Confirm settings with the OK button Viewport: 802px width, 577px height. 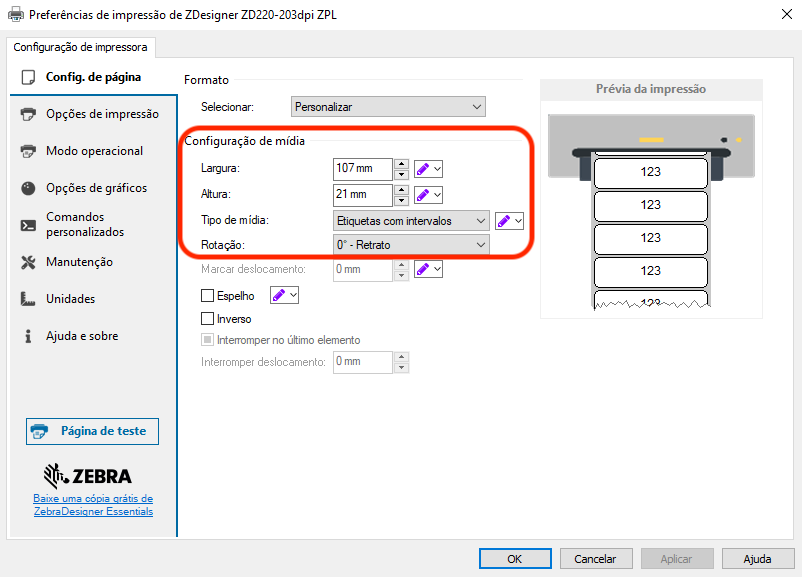514,559
